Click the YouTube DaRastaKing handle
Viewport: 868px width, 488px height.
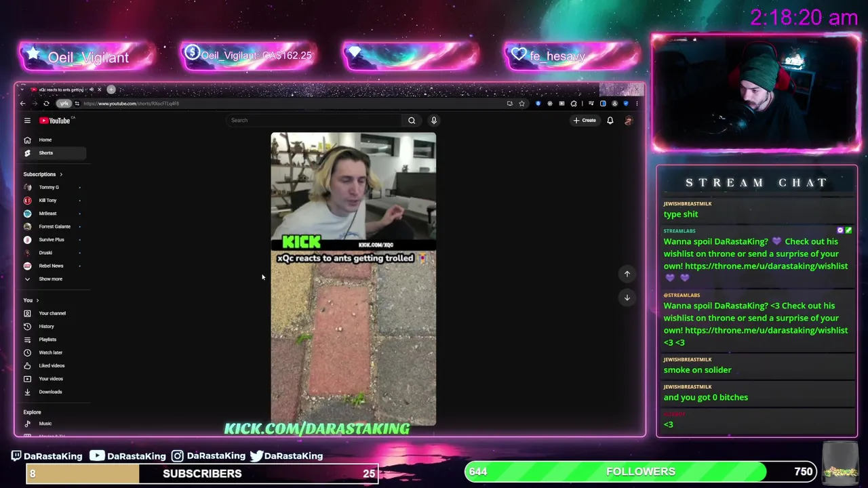tap(128, 456)
